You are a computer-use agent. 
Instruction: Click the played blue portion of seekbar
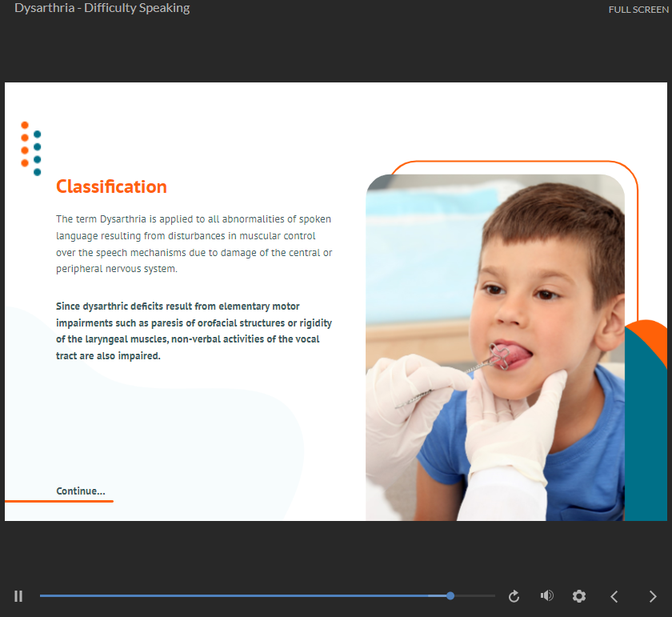tap(240, 596)
